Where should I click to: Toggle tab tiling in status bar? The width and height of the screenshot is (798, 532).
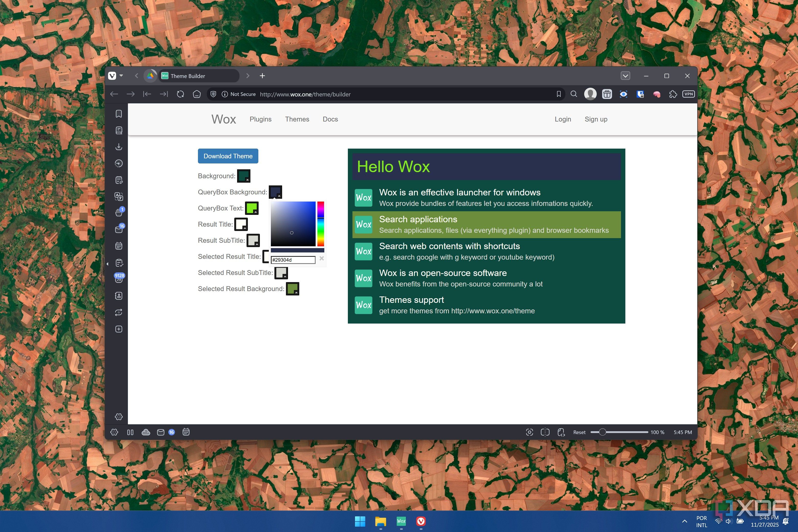tap(545, 432)
